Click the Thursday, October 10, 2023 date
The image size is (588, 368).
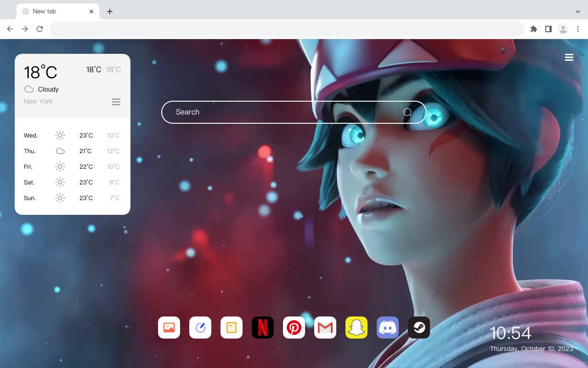pyautogui.click(x=531, y=349)
